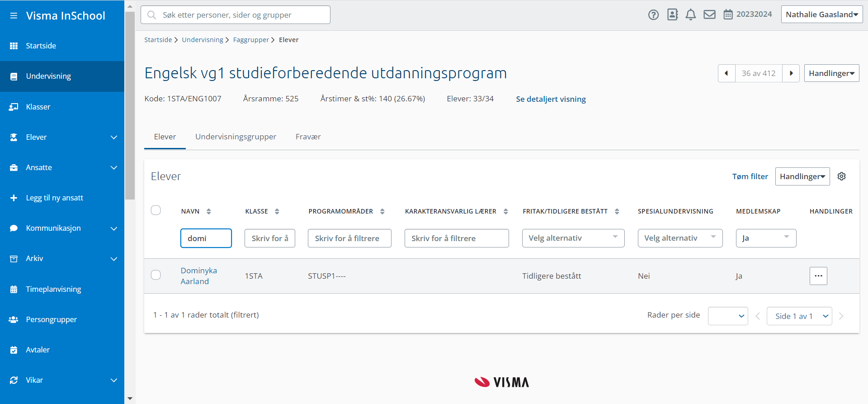Click the Arkiv archive box icon
Viewport: 868px width, 404px height.
tap(14, 259)
